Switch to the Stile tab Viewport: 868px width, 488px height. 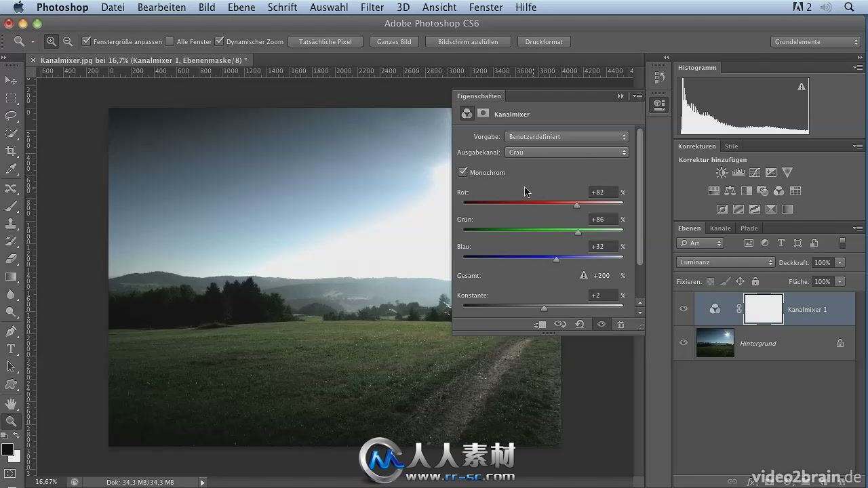(x=731, y=146)
